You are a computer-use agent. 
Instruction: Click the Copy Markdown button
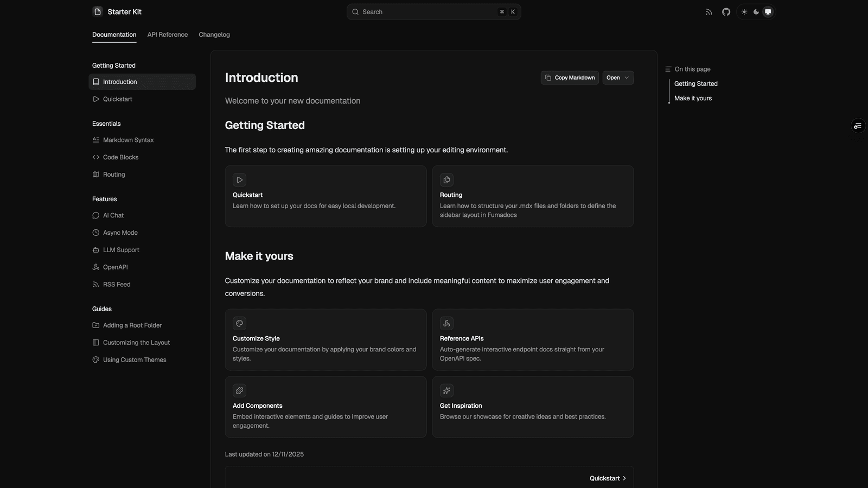pos(570,78)
